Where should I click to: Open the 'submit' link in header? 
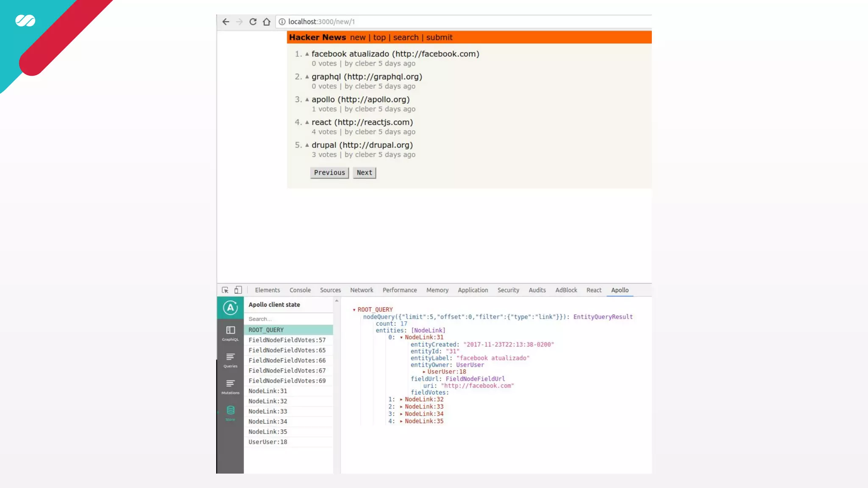pyautogui.click(x=439, y=37)
